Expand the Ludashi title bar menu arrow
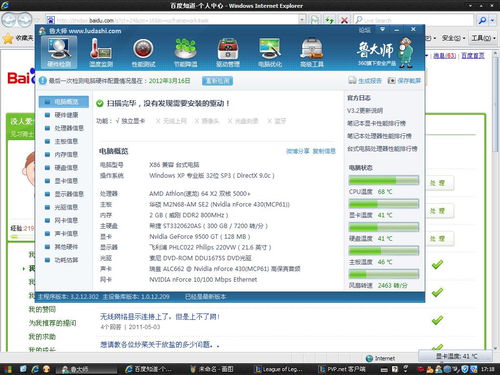Screen dimensions: 500x375 [x=382, y=30]
